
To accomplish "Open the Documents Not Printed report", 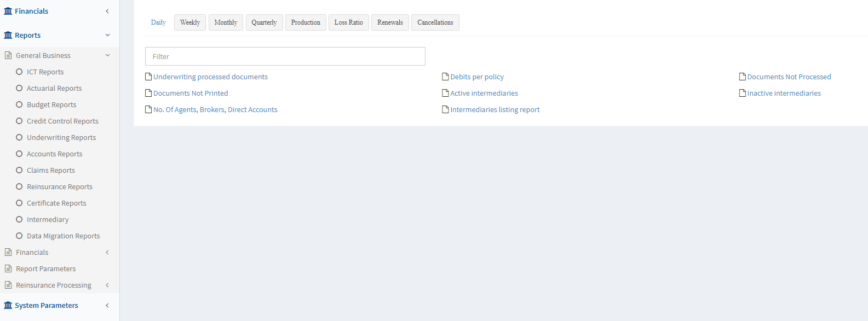I will 191,93.
